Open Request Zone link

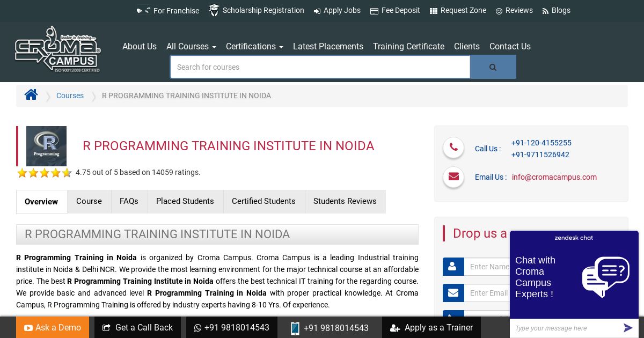(458, 10)
